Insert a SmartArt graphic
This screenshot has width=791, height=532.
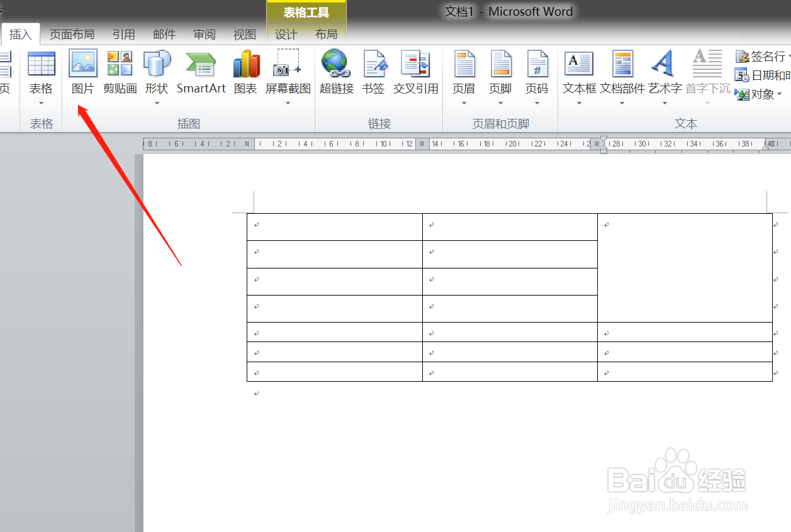[201, 64]
